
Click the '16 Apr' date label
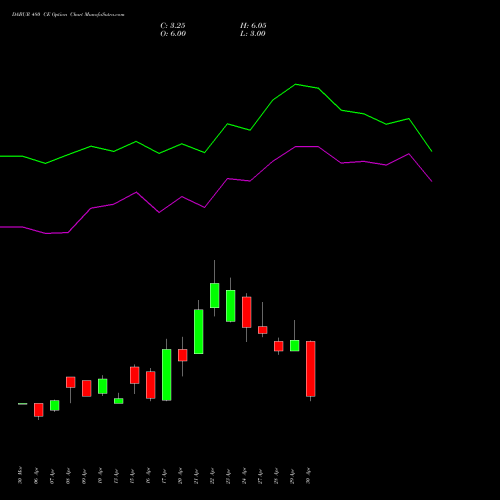point(148,476)
